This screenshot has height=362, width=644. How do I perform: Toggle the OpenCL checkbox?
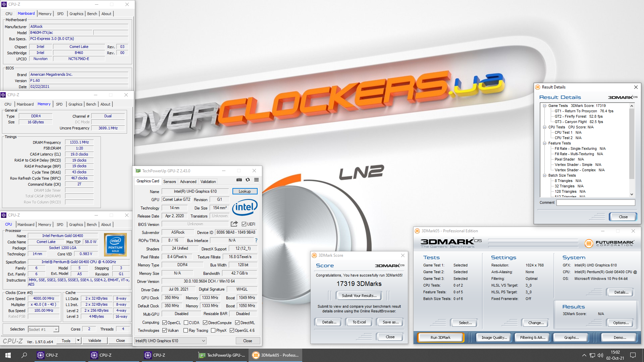[164, 323]
